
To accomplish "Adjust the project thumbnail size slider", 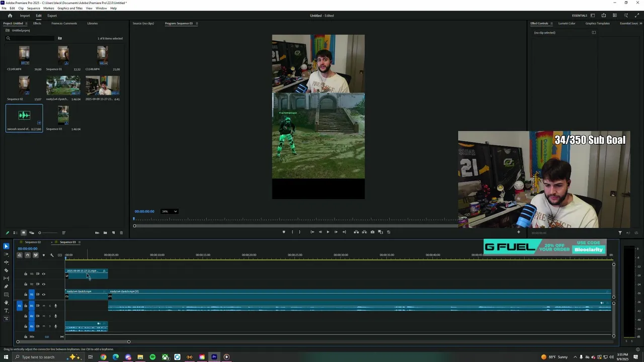I will [x=48, y=233].
